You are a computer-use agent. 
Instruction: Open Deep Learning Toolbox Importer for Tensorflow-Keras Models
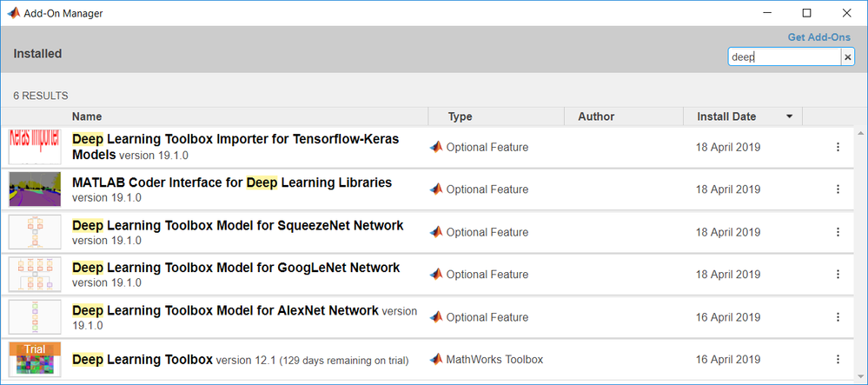coord(235,146)
